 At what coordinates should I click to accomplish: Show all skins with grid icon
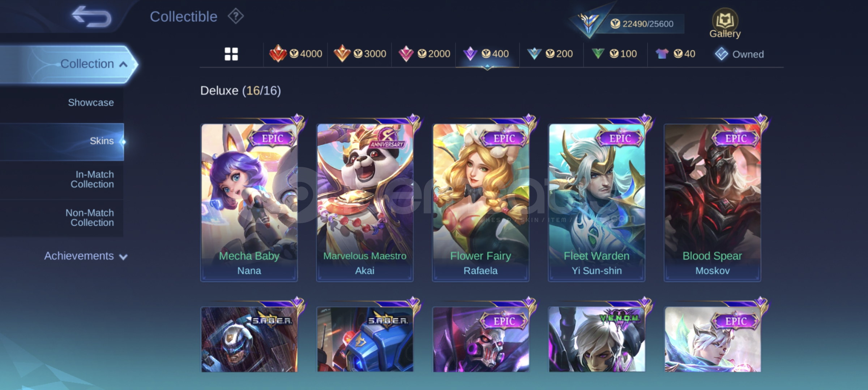click(x=231, y=54)
